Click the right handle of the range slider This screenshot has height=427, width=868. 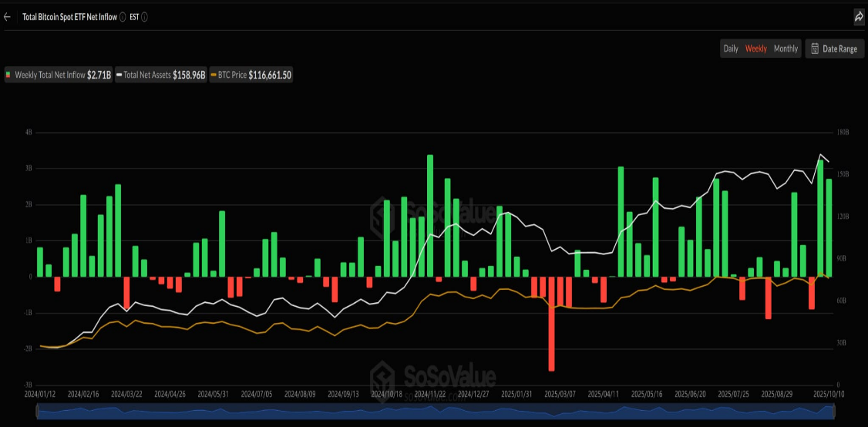833,412
